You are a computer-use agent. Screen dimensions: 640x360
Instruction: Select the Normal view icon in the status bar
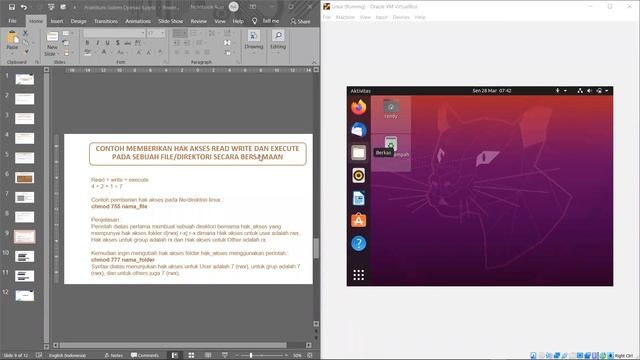175,356
